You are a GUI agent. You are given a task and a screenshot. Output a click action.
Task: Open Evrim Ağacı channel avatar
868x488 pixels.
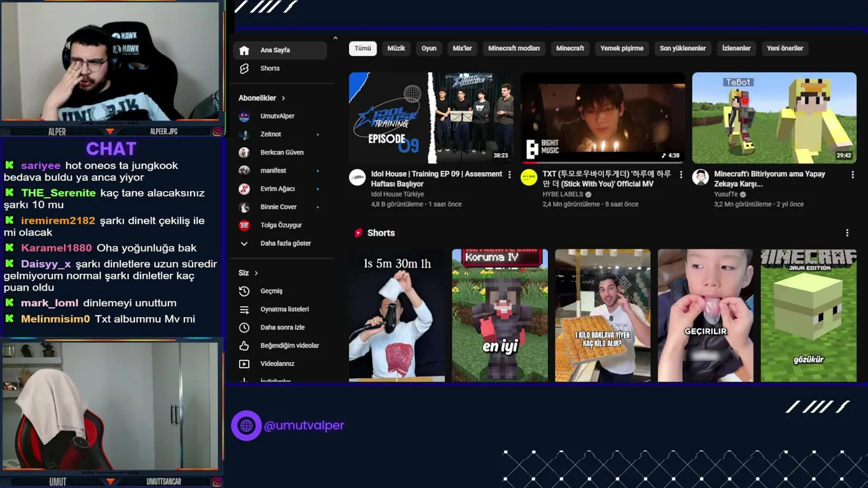click(x=244, y=189)
